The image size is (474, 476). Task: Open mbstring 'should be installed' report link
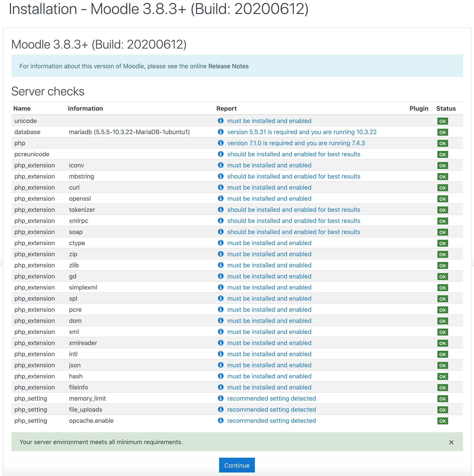294,176
